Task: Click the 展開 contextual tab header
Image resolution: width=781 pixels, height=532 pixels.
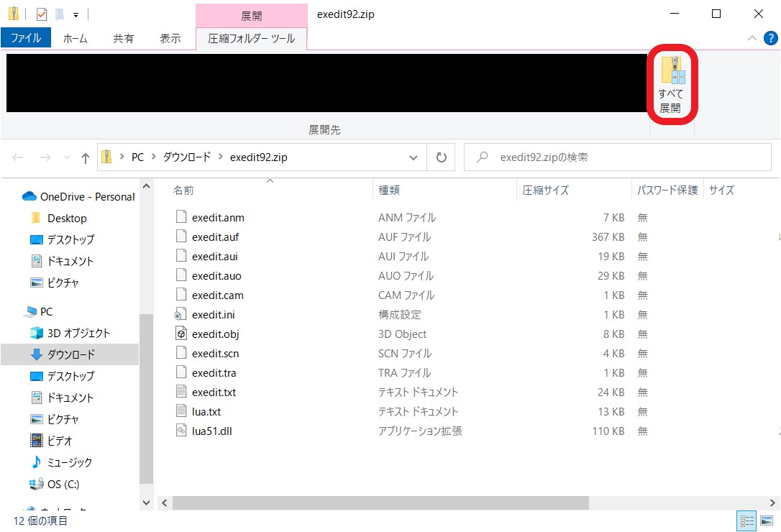Action: [x=252, y=16]
